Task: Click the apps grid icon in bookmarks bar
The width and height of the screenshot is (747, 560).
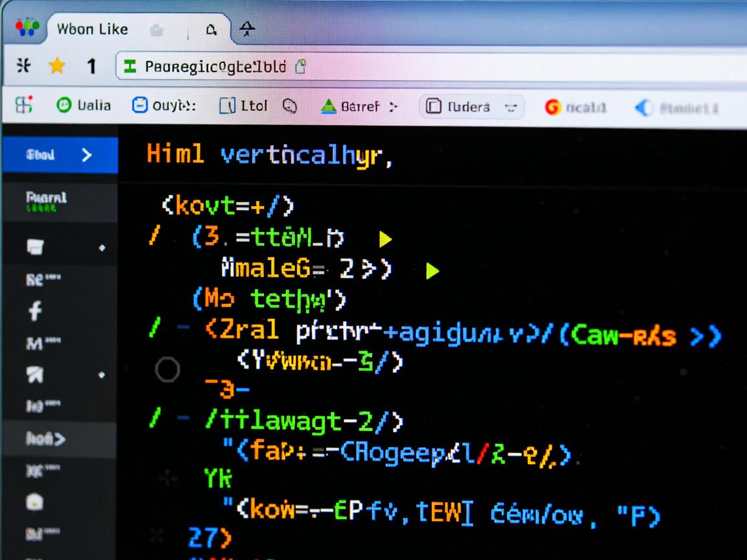Action: click(x=25, y=106)
